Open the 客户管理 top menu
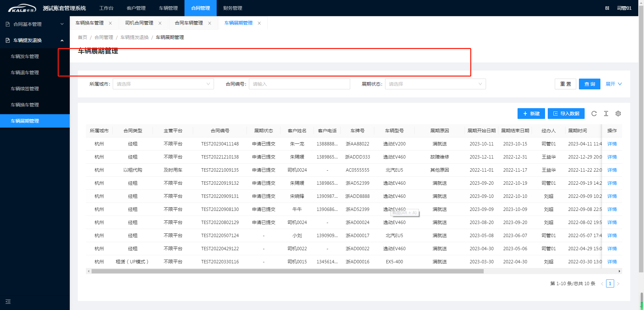This screenshot has height=310, width=644. 136,8
